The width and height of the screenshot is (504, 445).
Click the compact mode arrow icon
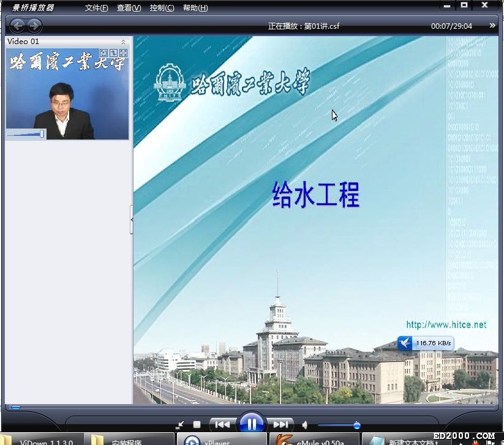tap(179, 425)
